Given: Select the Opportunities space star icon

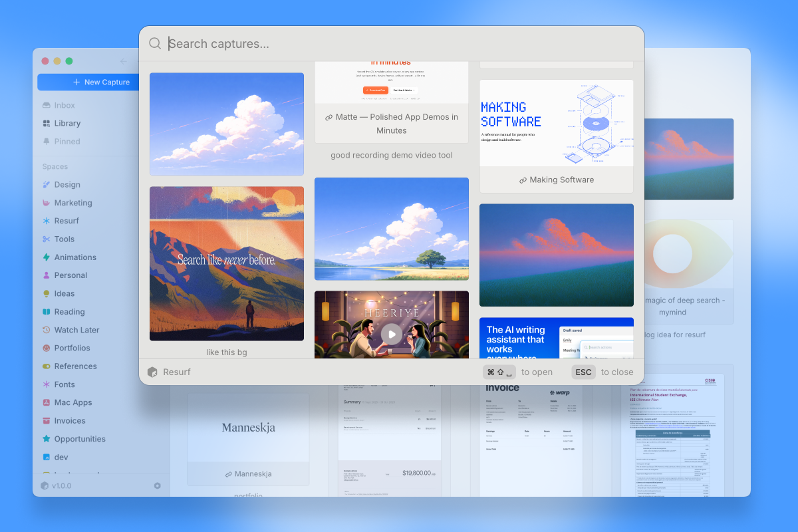Looking at the screenshot, I should point(47,439).
